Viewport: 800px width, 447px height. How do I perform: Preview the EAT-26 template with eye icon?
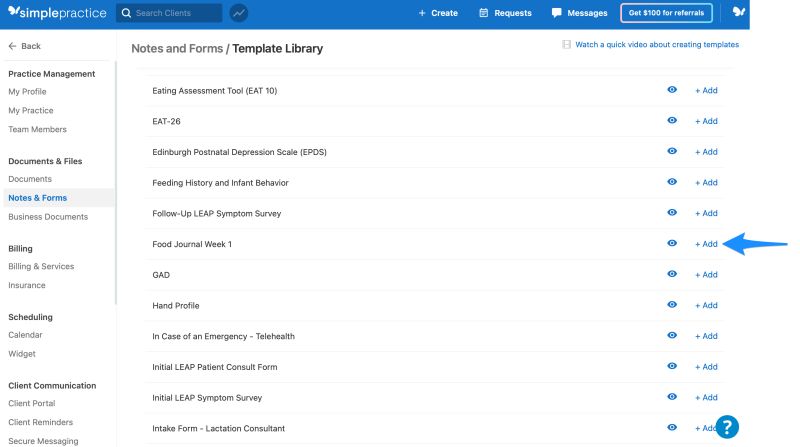coord(672,120)
